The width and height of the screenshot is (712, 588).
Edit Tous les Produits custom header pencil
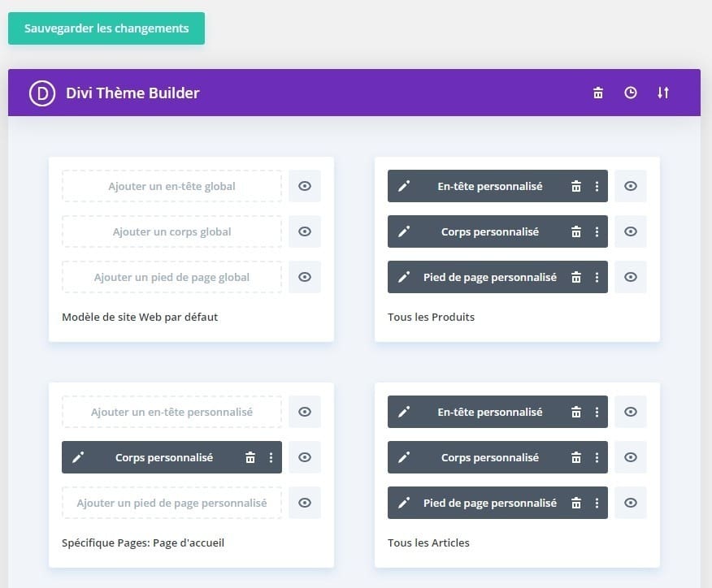pos(404,186)
